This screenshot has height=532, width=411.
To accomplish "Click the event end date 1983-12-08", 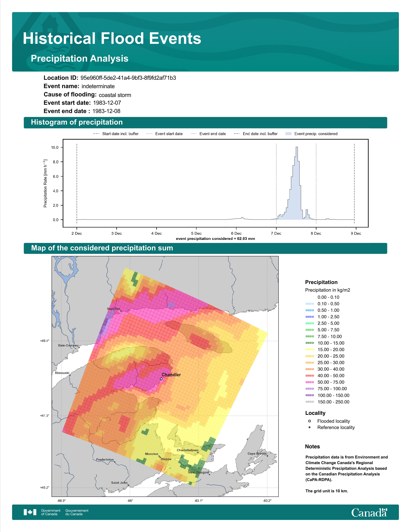I will (x=106, y=111).
